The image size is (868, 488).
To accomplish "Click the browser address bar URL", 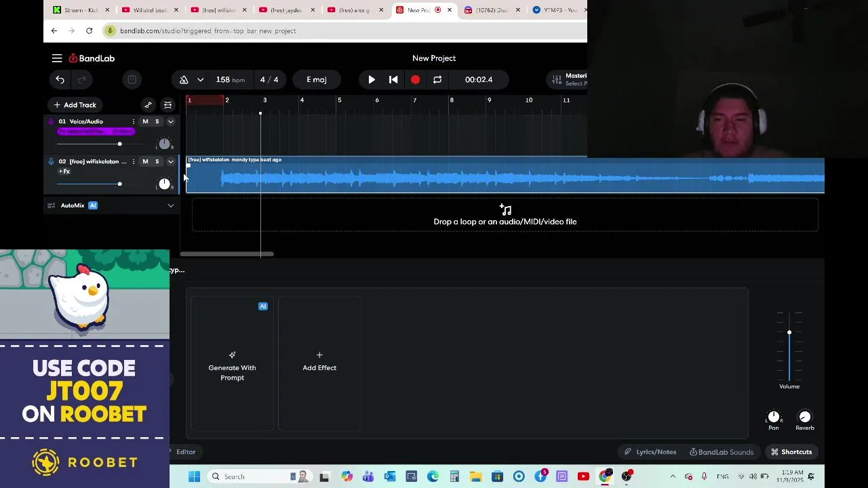I will coord(208,31).
